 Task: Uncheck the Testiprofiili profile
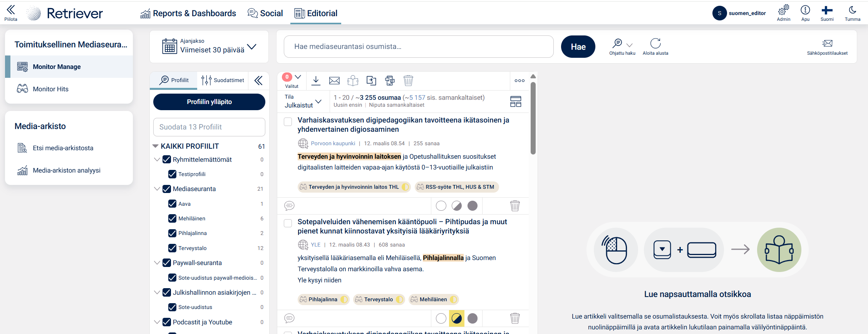[172, 174]
